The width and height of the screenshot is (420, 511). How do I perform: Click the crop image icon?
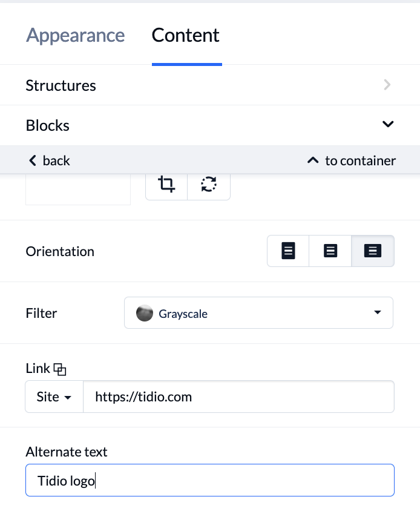tap(166, 185)
